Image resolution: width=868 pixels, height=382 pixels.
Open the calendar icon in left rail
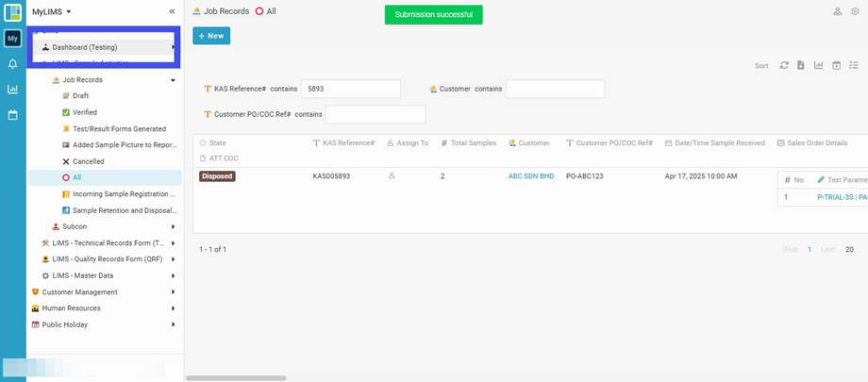click(12, 115)
